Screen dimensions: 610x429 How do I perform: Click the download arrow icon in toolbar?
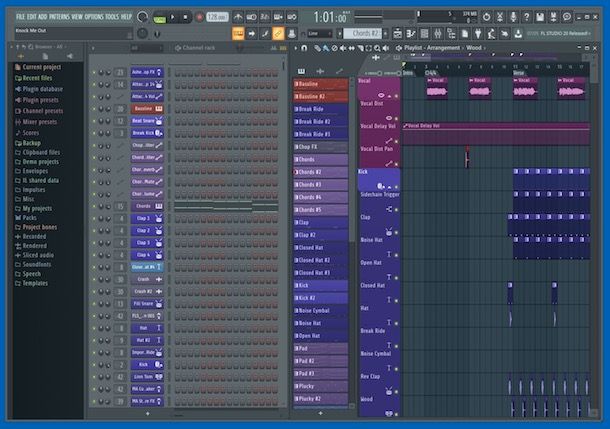tap(518, 34)
